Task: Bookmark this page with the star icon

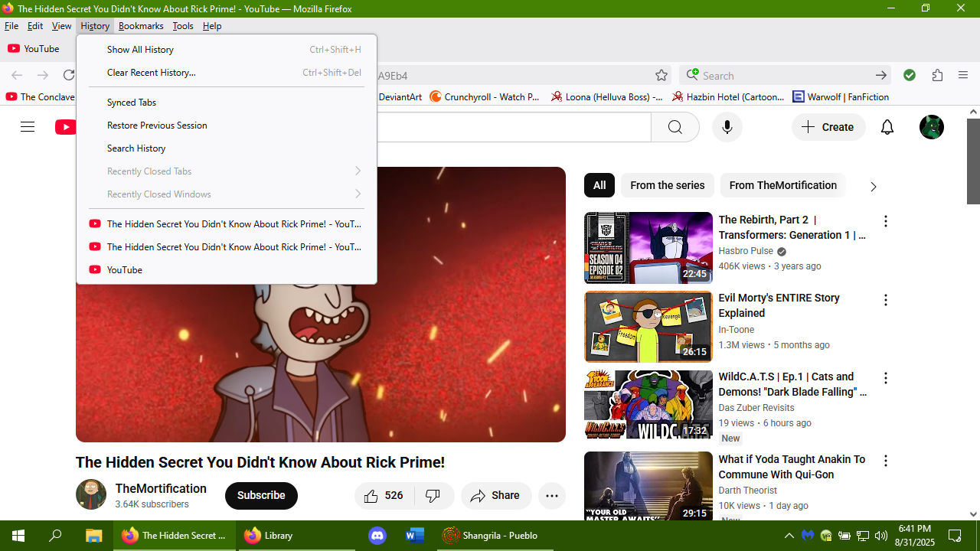Action: [661, 75]
